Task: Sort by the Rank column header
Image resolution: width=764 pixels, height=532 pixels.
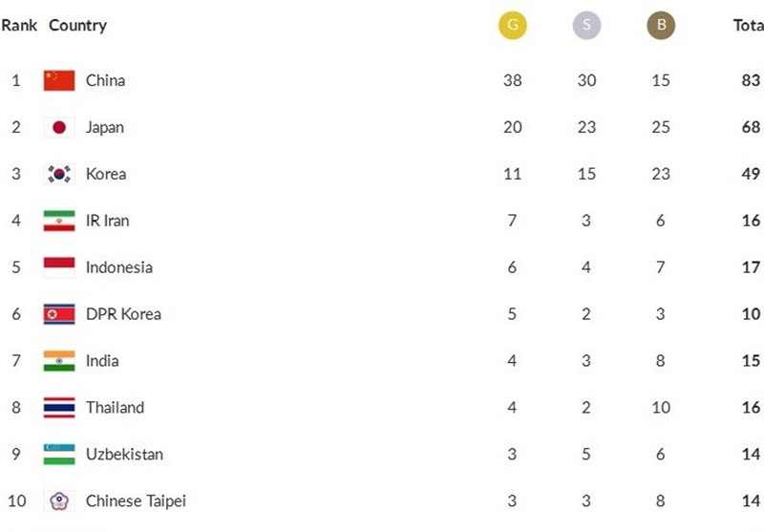Action: 19,26
